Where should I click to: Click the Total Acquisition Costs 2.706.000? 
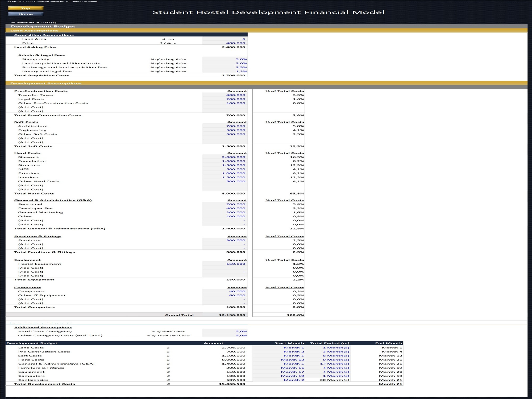click(233, 75)
